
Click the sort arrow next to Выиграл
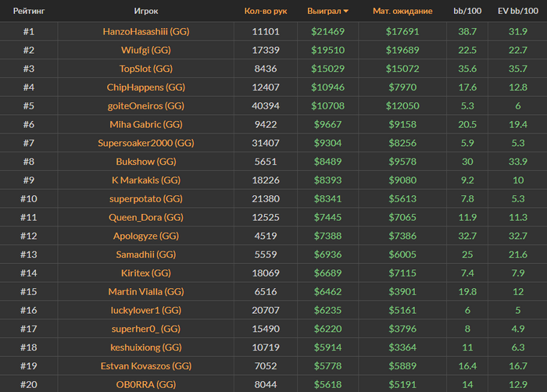coord(347,12)
